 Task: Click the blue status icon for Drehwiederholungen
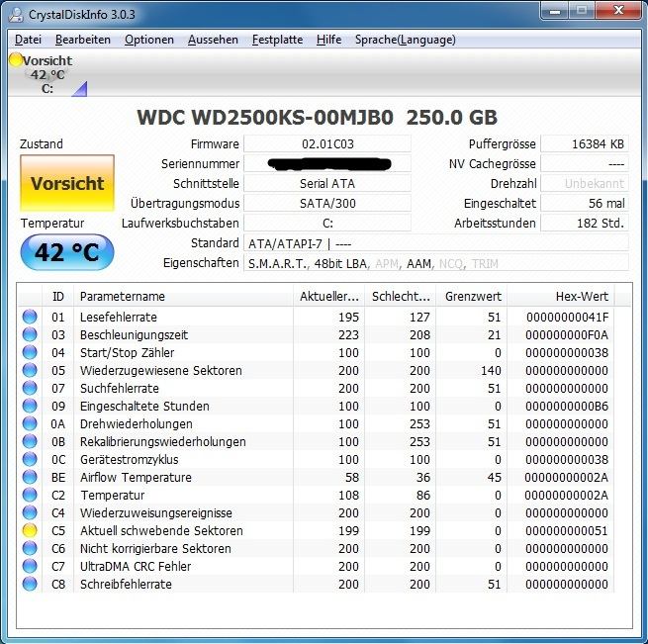[30, 423]
